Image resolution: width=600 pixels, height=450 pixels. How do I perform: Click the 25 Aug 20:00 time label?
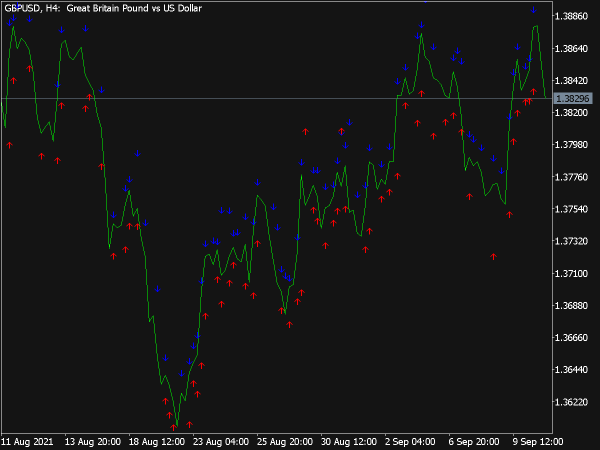(x=285, y=442)
